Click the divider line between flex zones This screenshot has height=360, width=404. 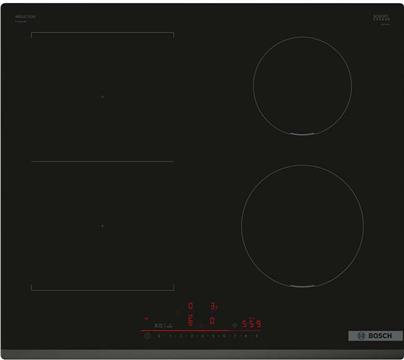103,162
